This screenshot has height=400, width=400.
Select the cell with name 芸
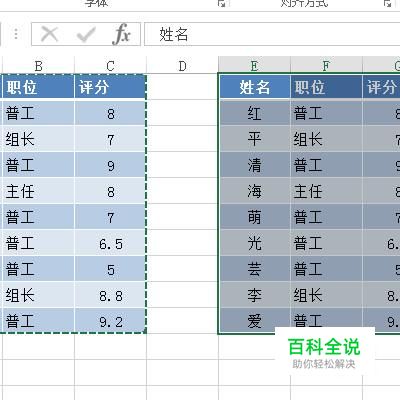255,269
